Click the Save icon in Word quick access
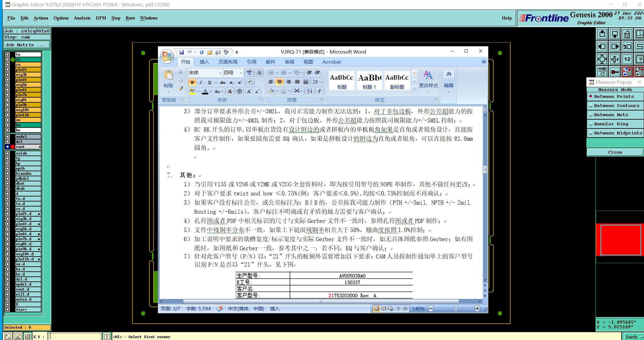This screenshot has height=340, width=644. coord(182,52)
